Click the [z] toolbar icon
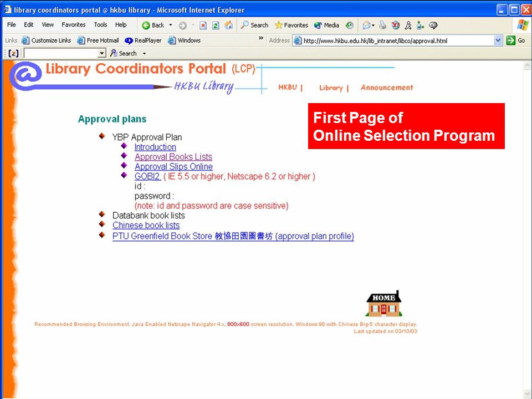 [13, 53]
